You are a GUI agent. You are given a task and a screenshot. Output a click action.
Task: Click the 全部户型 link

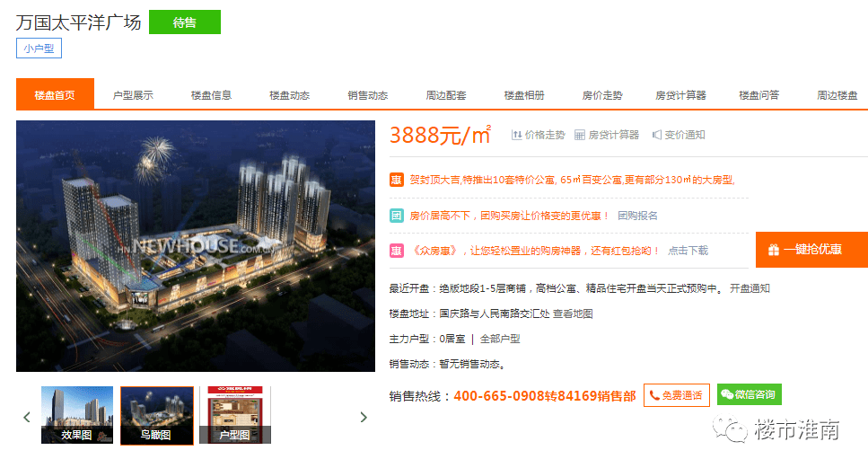pos(500,339)
